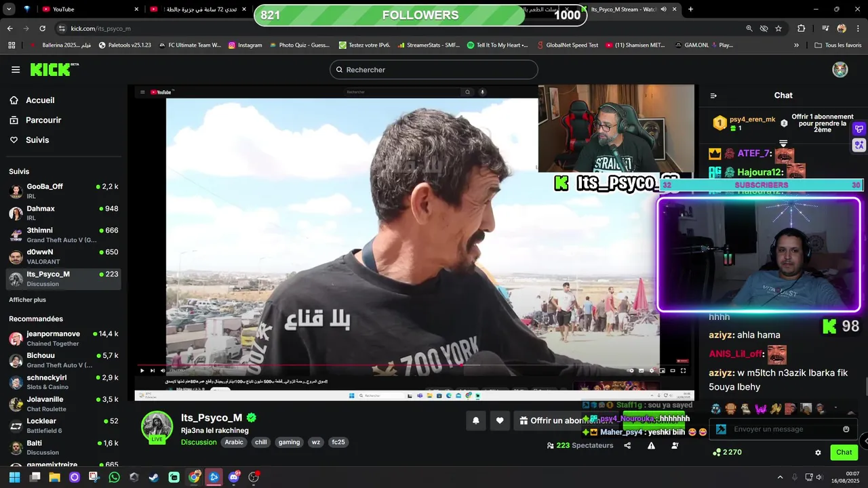Click the channel points balance 2 270
Viewport: 868px width, 488px height.
point(727,452)
